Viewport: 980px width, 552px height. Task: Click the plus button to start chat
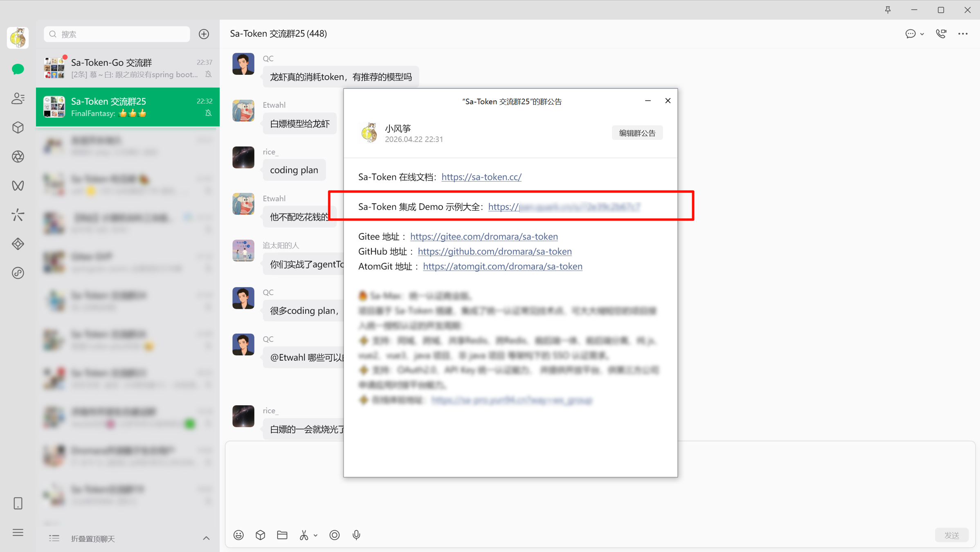pyautogui.click(x=204, y=34)
